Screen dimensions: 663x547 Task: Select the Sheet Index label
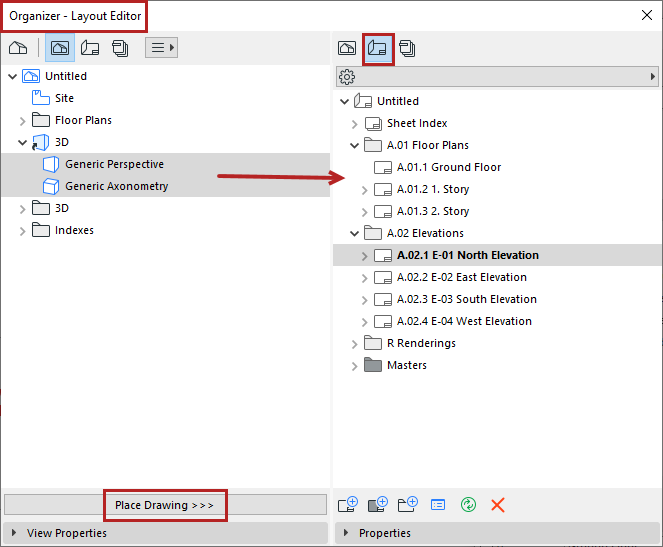417,123
